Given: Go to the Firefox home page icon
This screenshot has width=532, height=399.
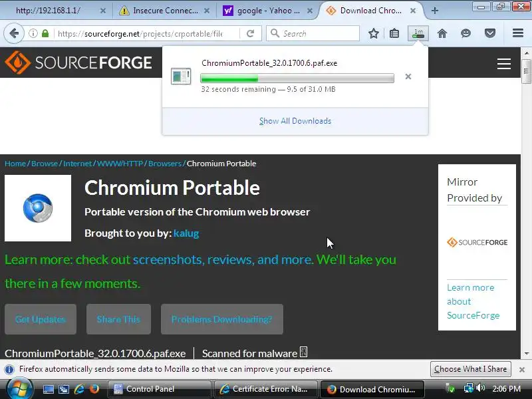Looking at the screenshot, I should point(442,33).
